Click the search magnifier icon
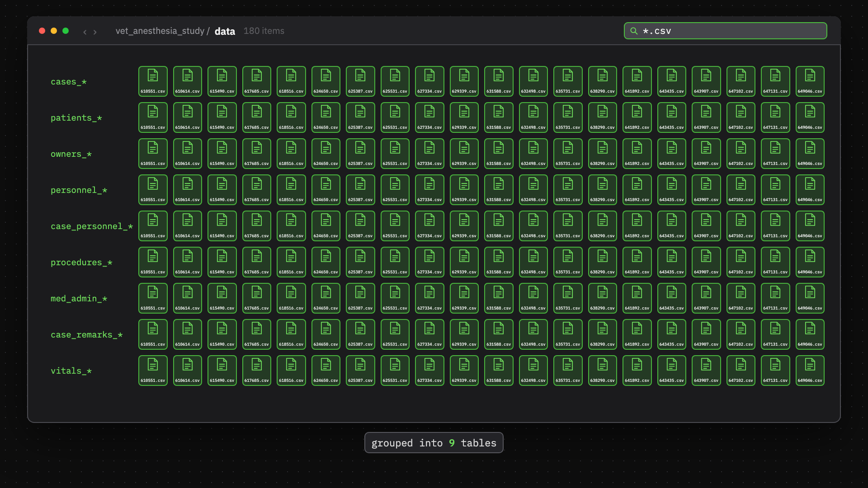Image resolution: width=868 pixels, height=488 pixels. pos(634,31)
